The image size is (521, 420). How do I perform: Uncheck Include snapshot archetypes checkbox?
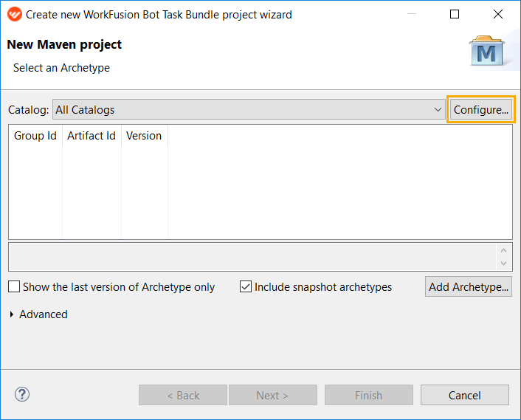click(246, 286)
